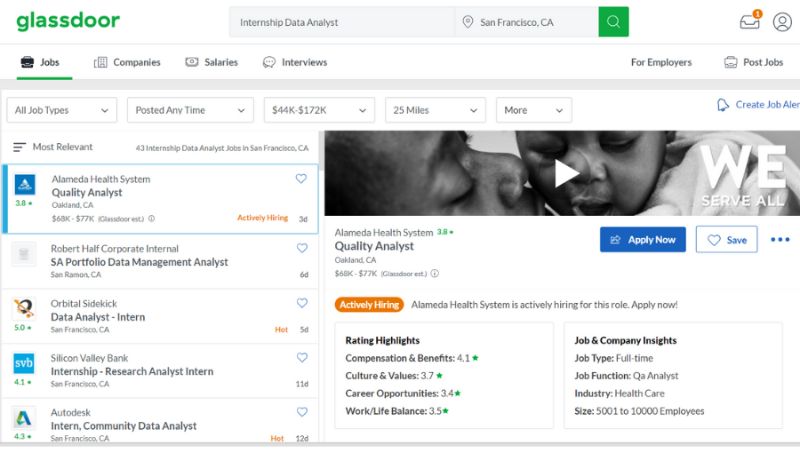
Task: Switch to the Companies tab
Action: coord(127,62)
